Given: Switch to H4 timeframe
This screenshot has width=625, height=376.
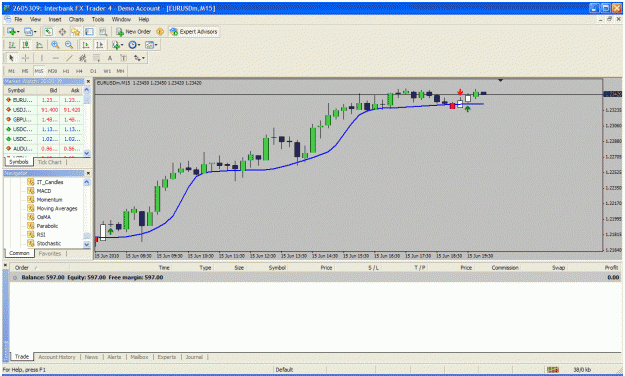Looking at the screenshot, I should click(x=79, y=71).
